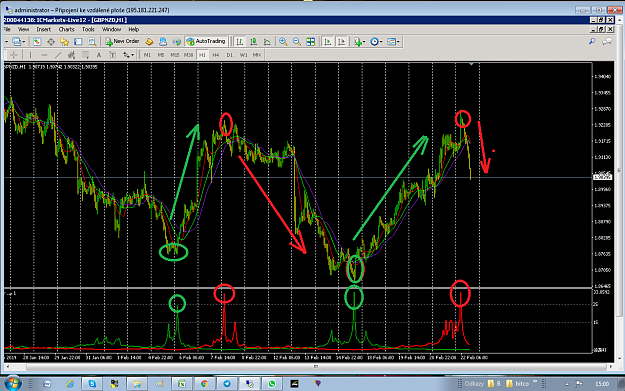
Task: Select the Text Label tool
Action: click(x=112, y=55)
